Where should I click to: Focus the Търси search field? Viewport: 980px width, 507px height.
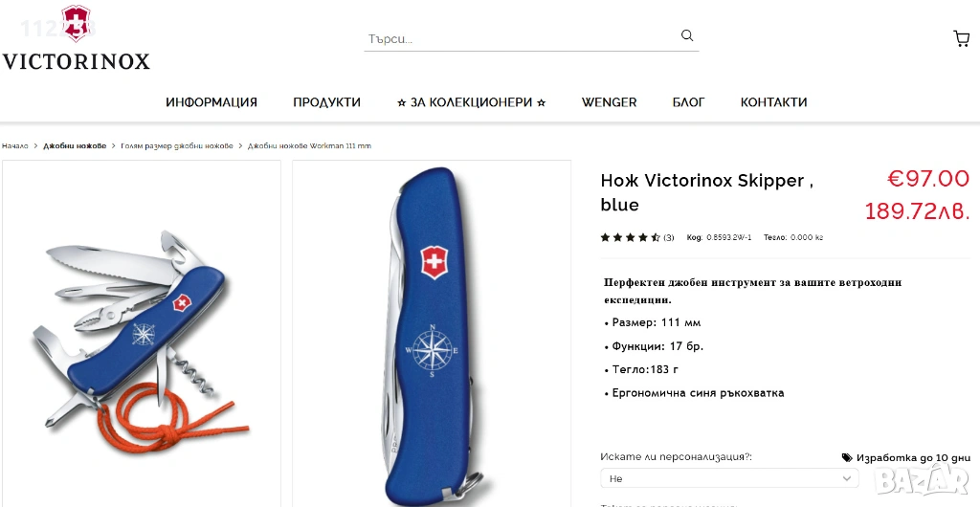pyautogui.click(x=522, y=38)
